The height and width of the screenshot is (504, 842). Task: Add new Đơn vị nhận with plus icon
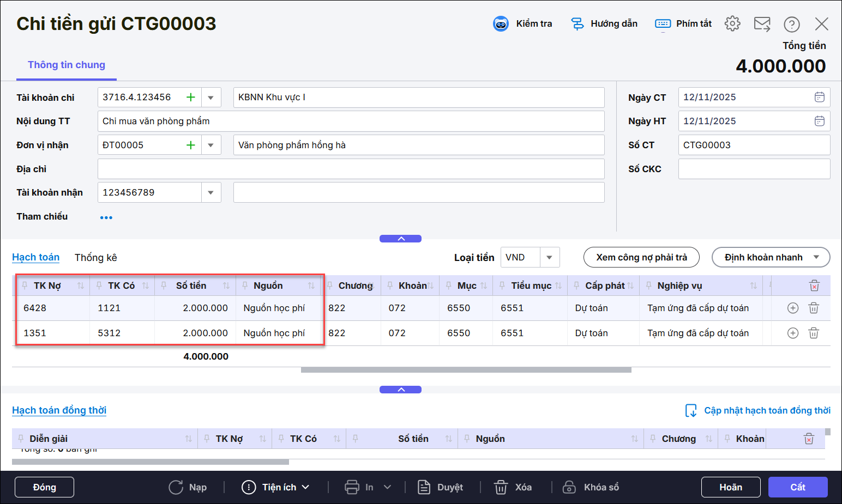(191, 145)
